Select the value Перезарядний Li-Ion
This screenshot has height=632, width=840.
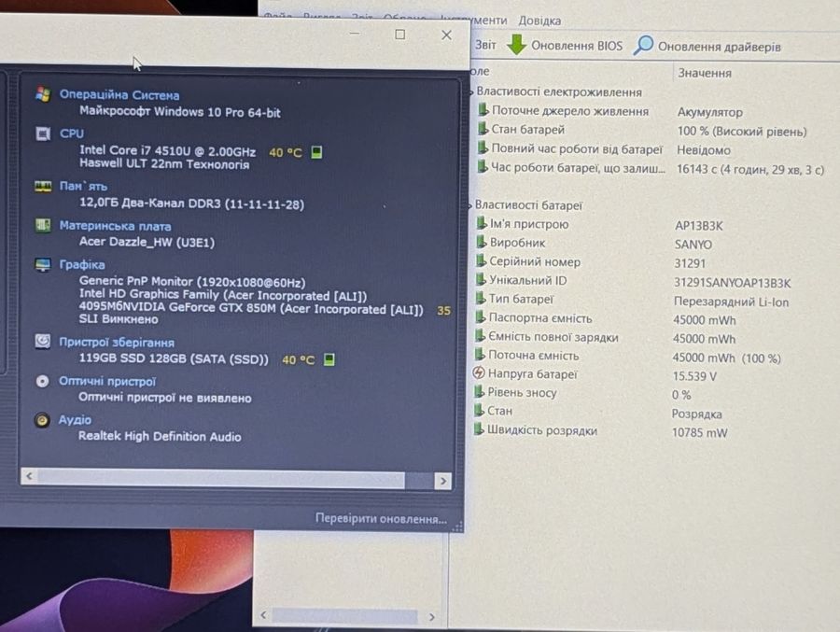(731, 302)
